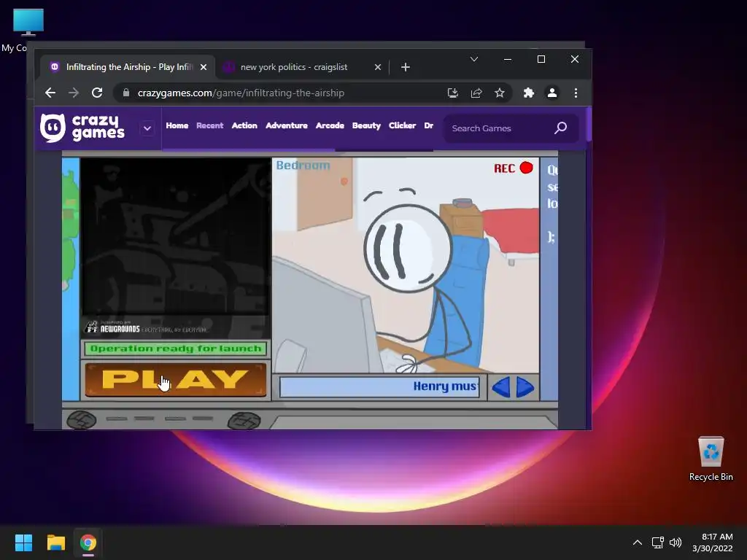Open the Windows Start button
The height and width of the screenshot is (560, 747).
point(23,542)
